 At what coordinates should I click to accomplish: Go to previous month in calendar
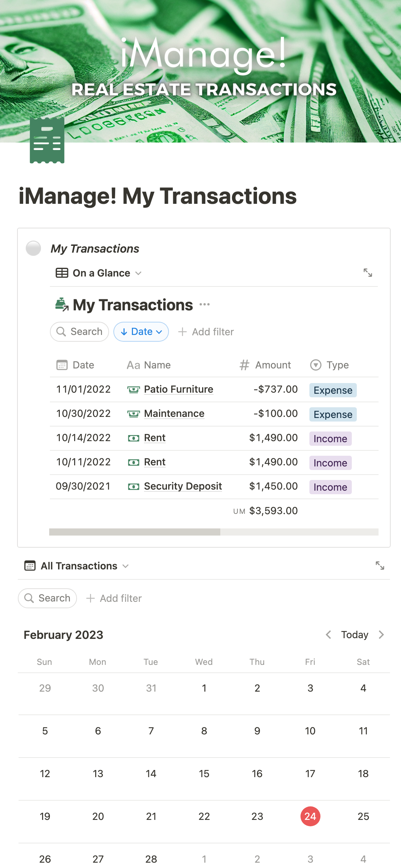328,635
